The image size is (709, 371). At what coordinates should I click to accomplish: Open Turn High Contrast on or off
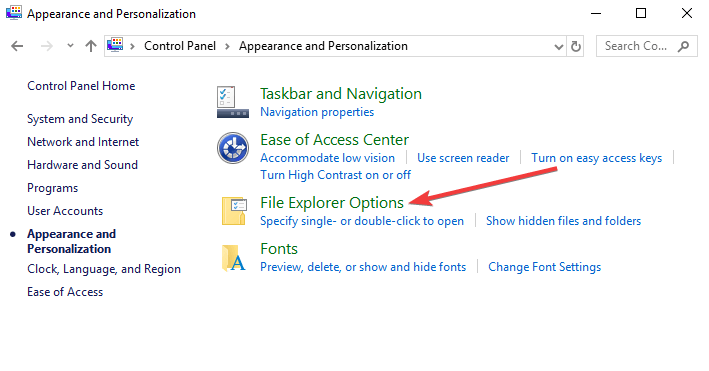pyautogui.click(x=336, y=175)
